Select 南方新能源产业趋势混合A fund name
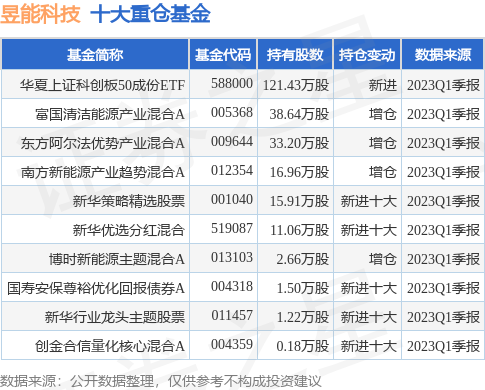 (x=103, y=172)
